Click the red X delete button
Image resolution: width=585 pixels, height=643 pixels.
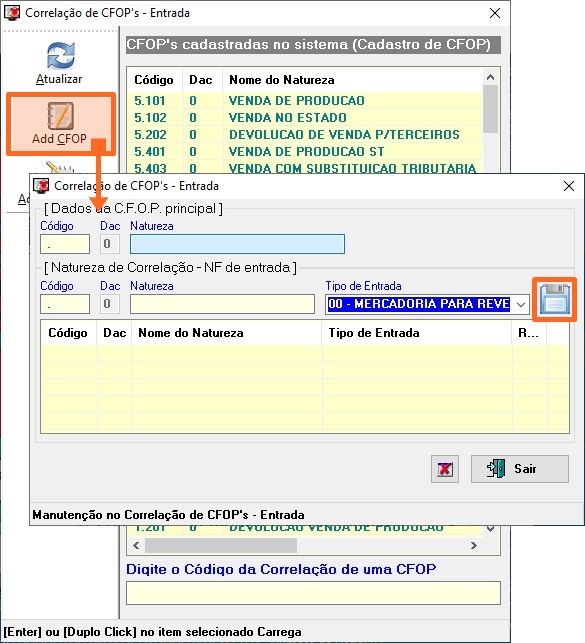pyautogui.click(x=445, y=469)
